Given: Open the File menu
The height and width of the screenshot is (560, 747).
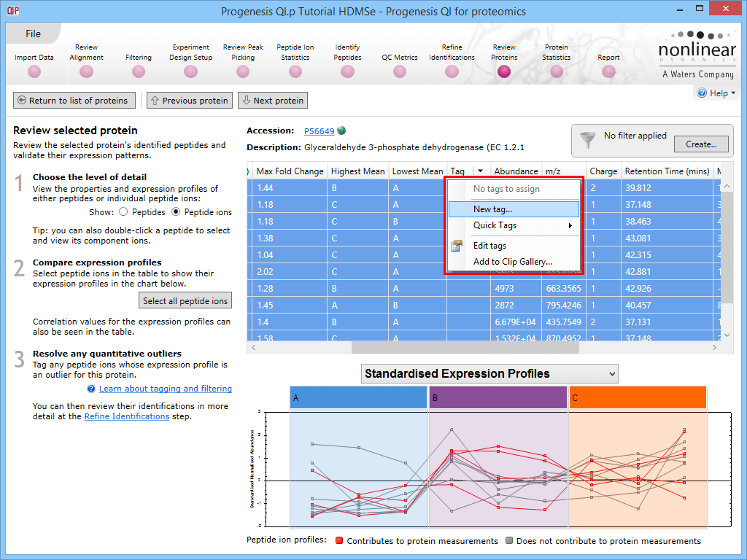Looking at the screenshot, I should click(x=33, y=34).
